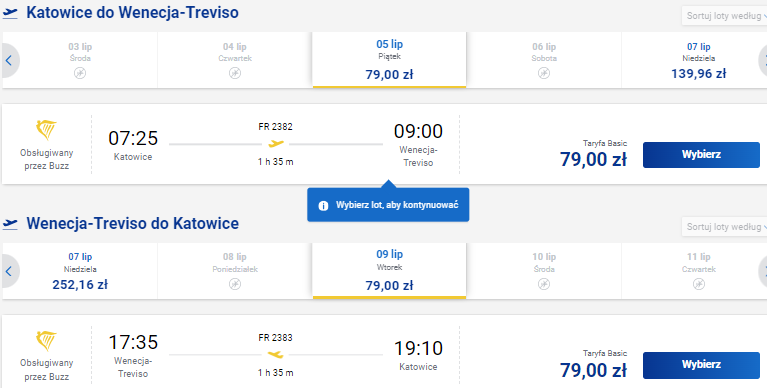Click the info icon in the blue tooltip

tap(323, 205)
